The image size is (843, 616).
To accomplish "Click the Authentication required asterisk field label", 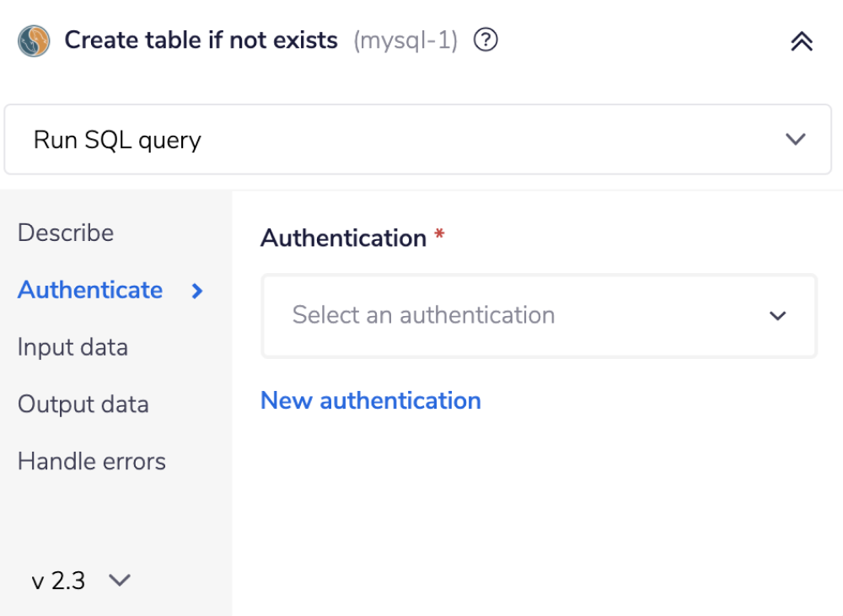I will point(351,238).
